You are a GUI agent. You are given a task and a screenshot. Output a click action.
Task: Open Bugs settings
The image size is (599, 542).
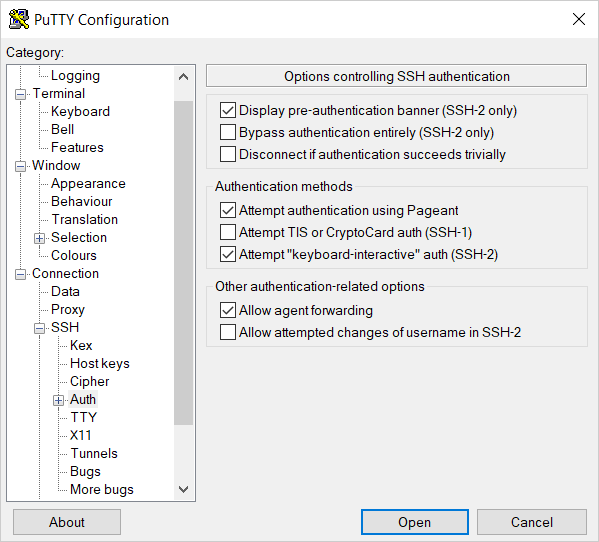click(85, 472)
